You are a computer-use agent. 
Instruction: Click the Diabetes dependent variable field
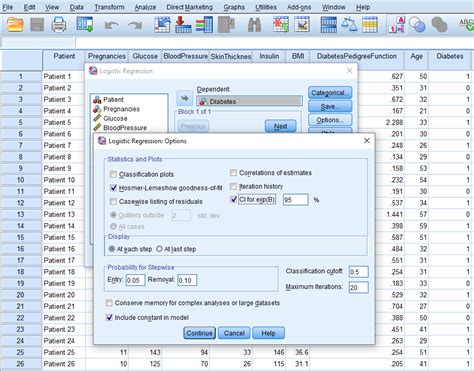pos(249,101)
